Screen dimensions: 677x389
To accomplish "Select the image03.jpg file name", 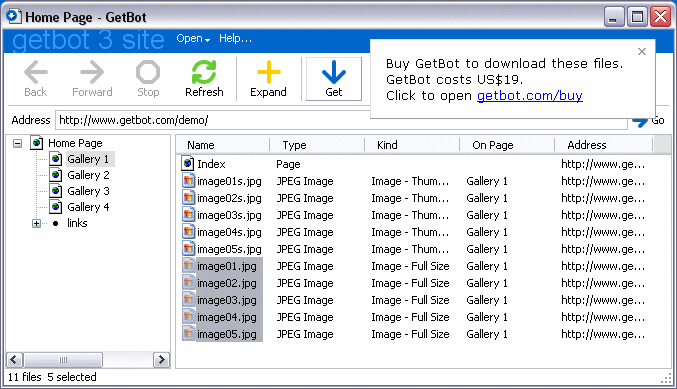I will click(227, 300).
